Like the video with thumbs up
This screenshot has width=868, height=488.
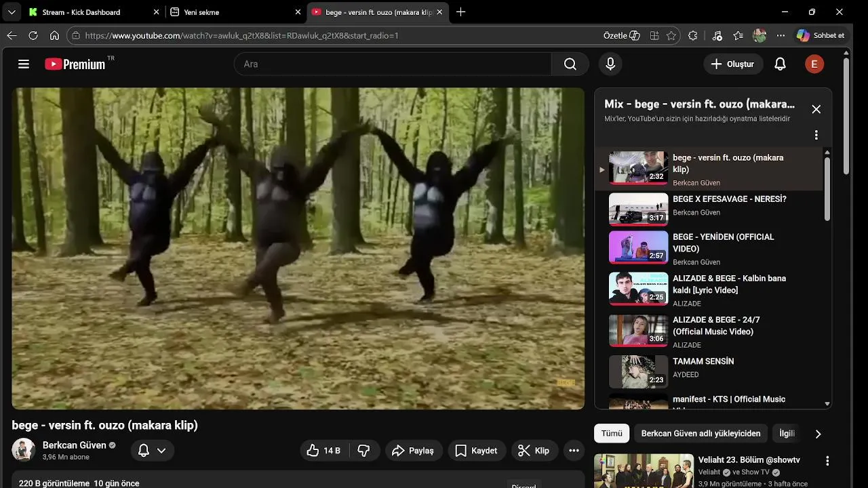[324, 451]
